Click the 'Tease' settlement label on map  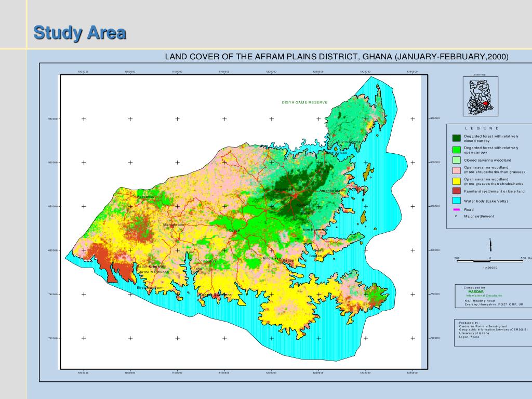click(x=234, y=230)
